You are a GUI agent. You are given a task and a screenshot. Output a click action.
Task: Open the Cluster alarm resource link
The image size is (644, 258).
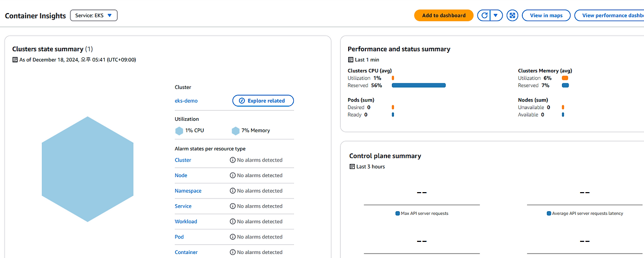(183, 160)
